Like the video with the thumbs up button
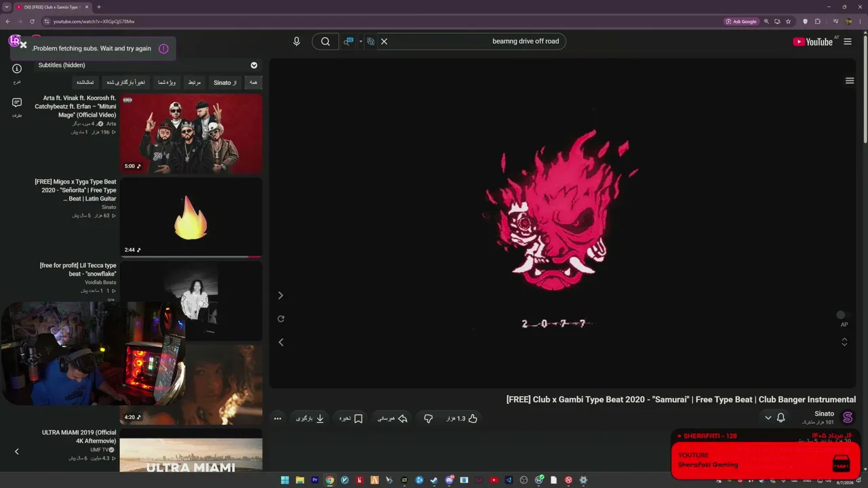 point(462,418)
